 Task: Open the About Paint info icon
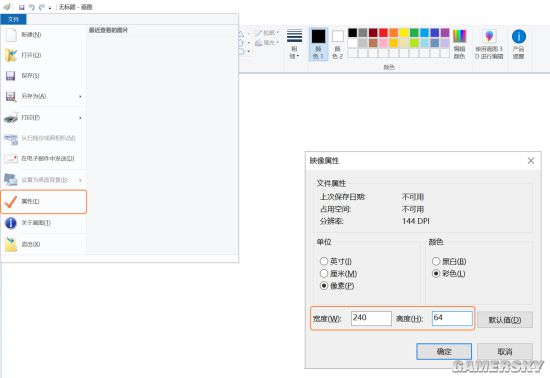pos(11,223)
